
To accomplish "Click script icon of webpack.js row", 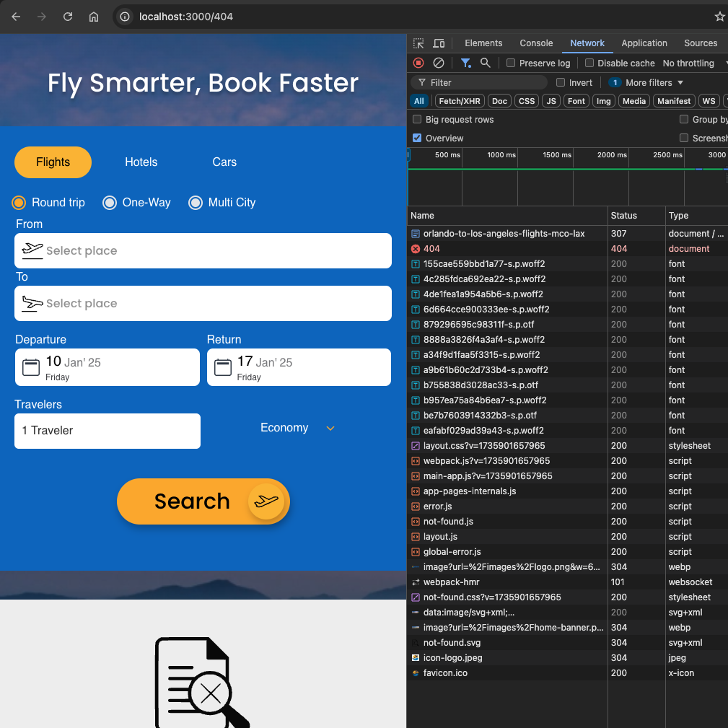I will point(416,461).
